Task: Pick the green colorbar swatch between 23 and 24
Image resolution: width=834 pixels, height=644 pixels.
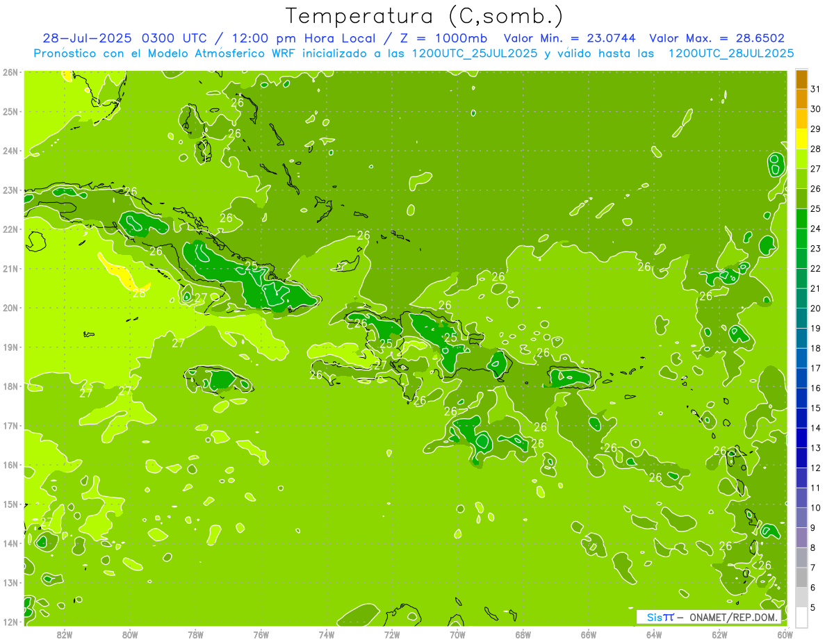Action: 801,238
